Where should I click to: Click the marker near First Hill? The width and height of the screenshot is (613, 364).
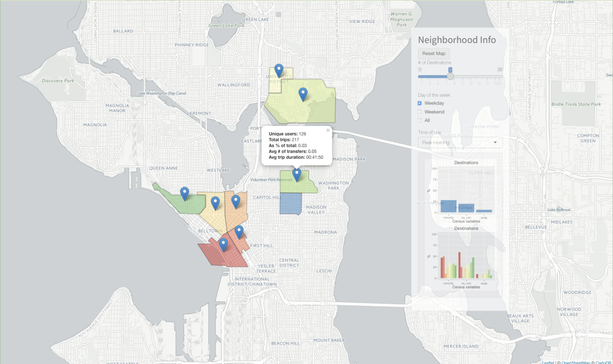point(239,232)
